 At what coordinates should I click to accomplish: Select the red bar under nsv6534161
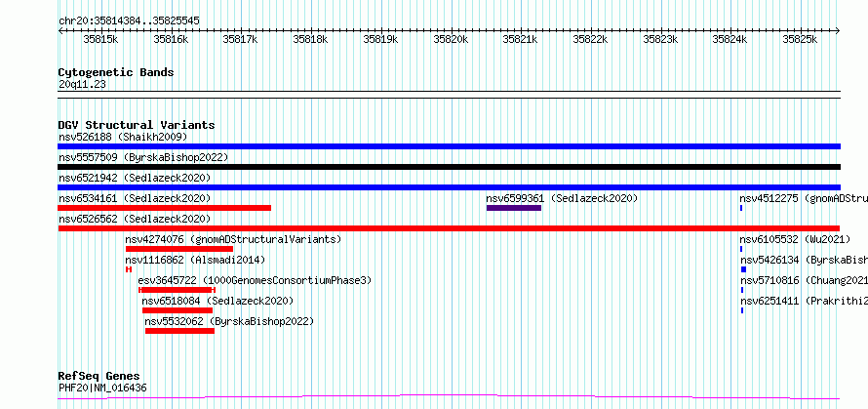tap(165, 208)
